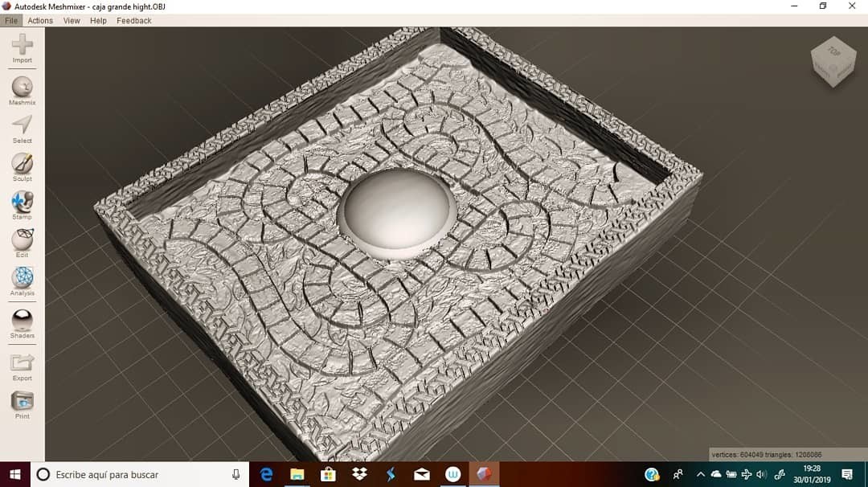This screenshot has width=868, height=487.
Task: Open the Shaders panel
Action: [23, 324]
